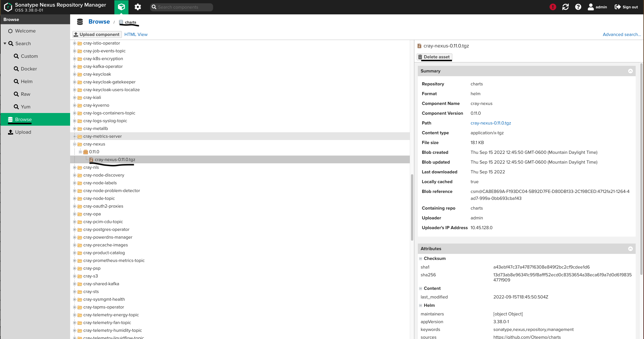Click the archive icon in asset detail header
Screen dimensions: 644x339
(x=420, y=46)
